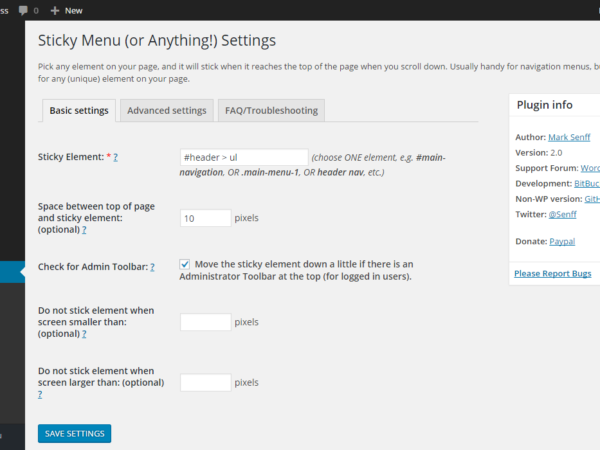Toggle the Check for Admin Toolbar checkbox

tap(185, 264)
